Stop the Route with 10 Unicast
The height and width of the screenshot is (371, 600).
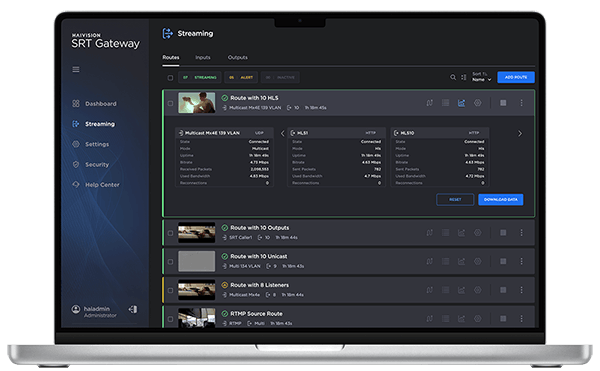pos(503,261)
